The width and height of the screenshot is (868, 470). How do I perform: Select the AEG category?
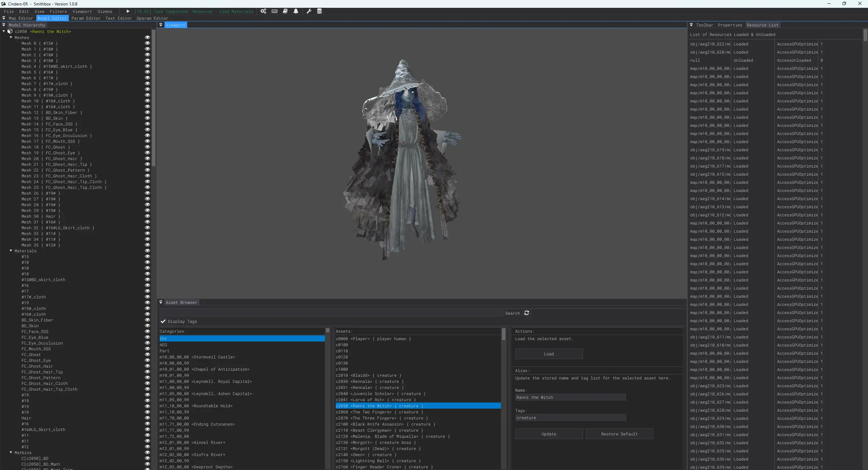point(242,345)
